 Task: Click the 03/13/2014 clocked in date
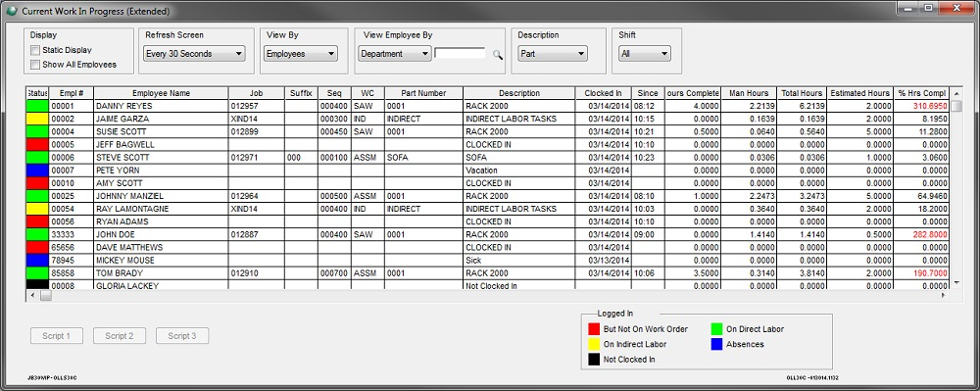click(x=603, y=260)
